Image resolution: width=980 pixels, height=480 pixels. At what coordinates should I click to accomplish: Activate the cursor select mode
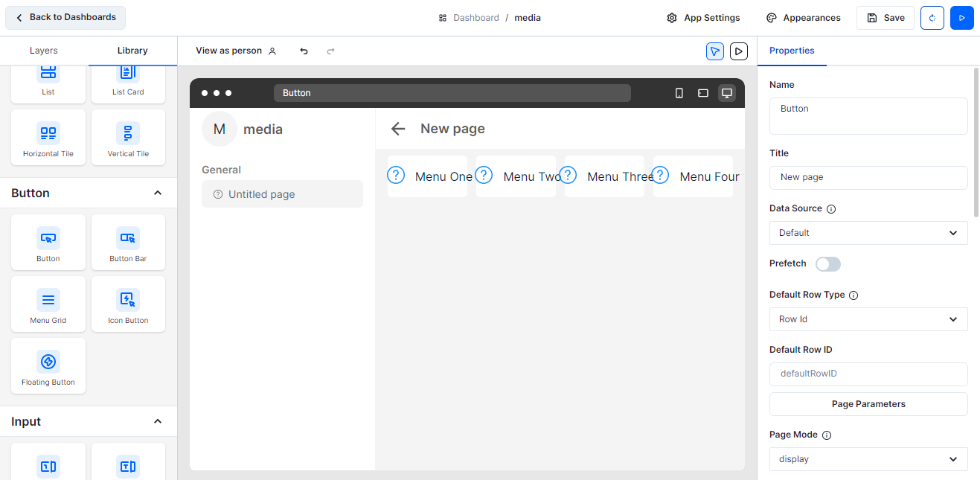714,51
